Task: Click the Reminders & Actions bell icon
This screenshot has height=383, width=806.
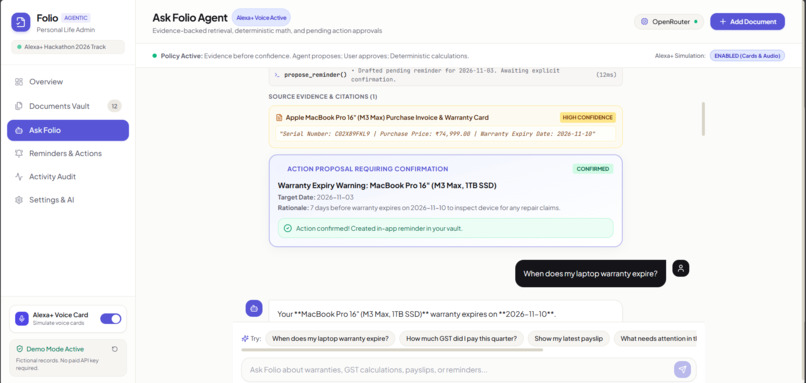Action: pyautogui.click(x=19, y=153)
